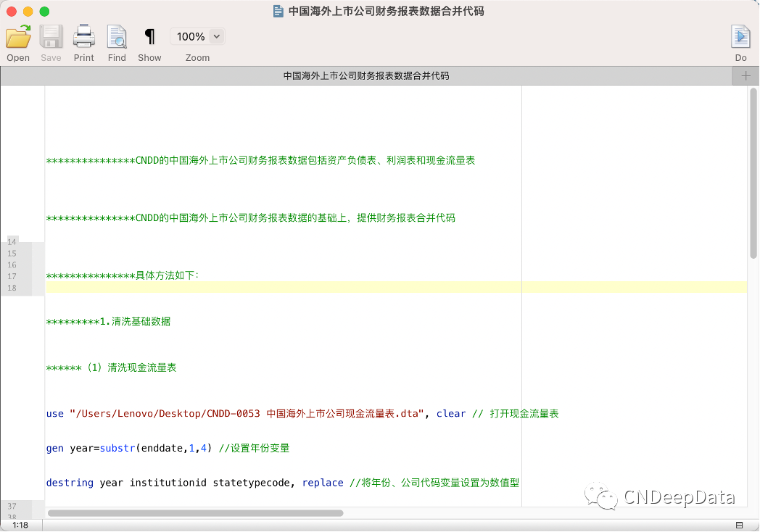Screen dimensions: 760x532
Task: Click the 'clear' option keyword
Action: click(451, 414)
